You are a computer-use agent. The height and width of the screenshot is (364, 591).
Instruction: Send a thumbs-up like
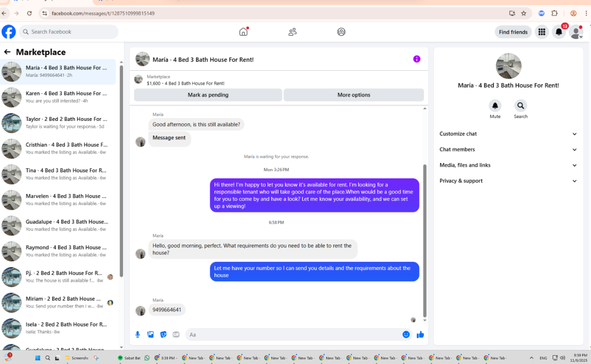(x=420, y=334)
